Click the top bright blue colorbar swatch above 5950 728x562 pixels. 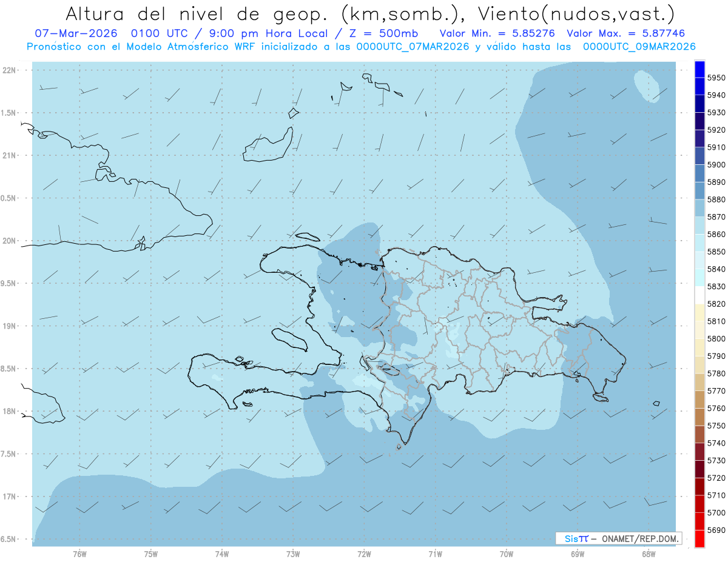(699, 70)
